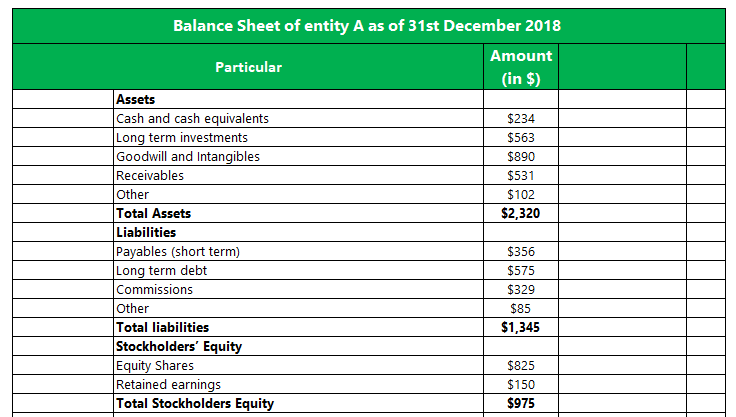Click the Equity Shares cell
This screenshot has height=417, width=736.
[x=297, y=366]
